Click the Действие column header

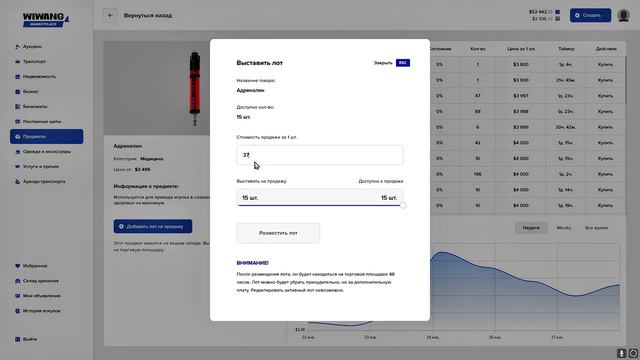606,49
